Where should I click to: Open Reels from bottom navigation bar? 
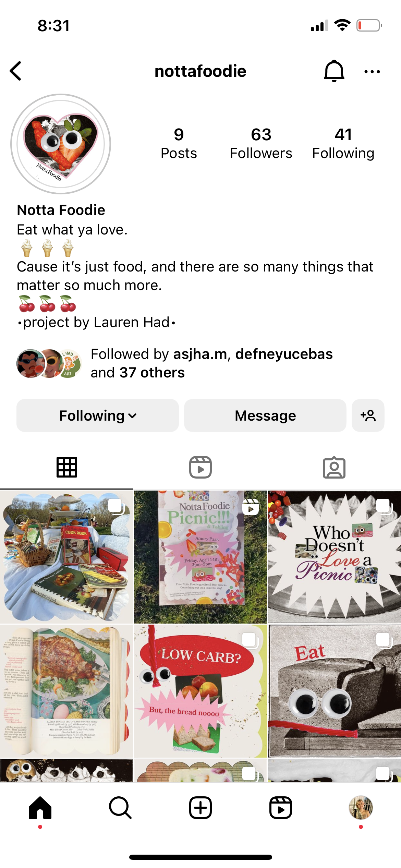tap(281, 808)
